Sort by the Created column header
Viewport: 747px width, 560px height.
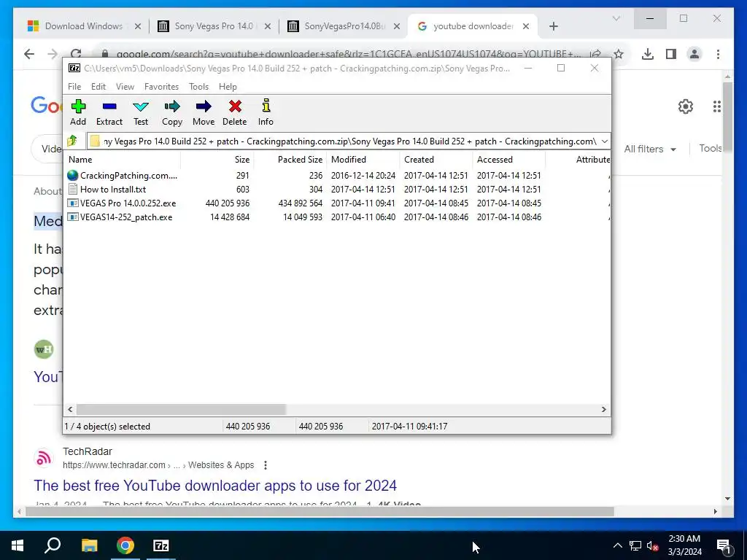click(x=436, y=160)
